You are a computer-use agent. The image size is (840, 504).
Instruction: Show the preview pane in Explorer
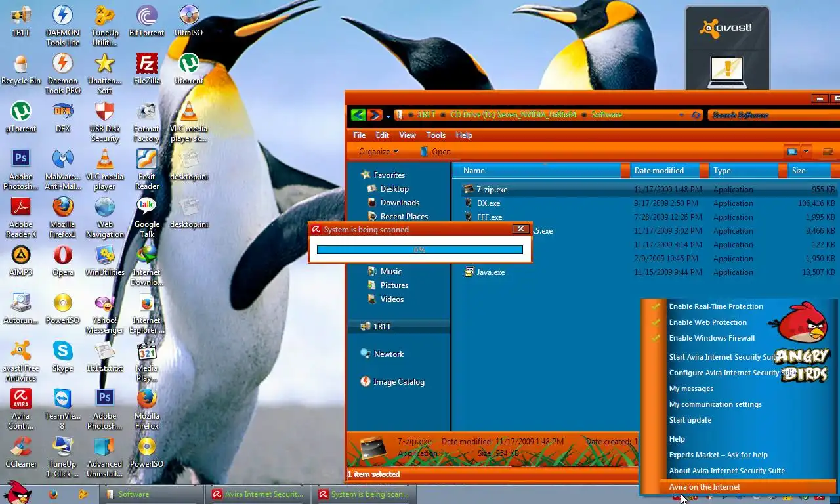click(828, 152)
